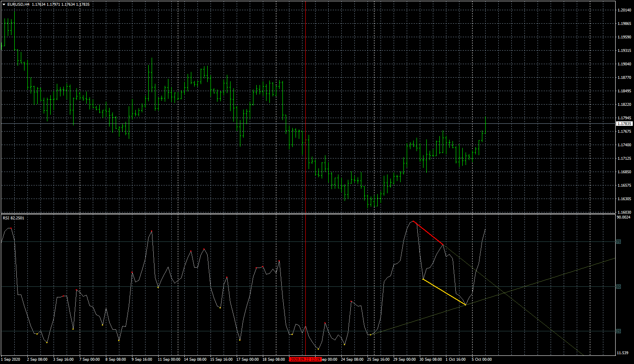Screen dimensions: 634x364
Task: Click the 8 Sep 08:00 time label
Action: 116,360
